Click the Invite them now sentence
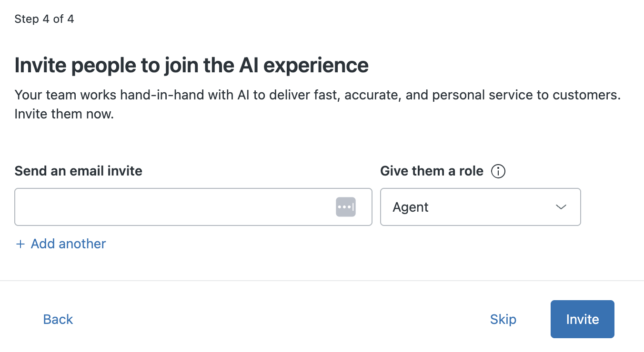Viewport: 644px width, 352px height. click(64, 115)
